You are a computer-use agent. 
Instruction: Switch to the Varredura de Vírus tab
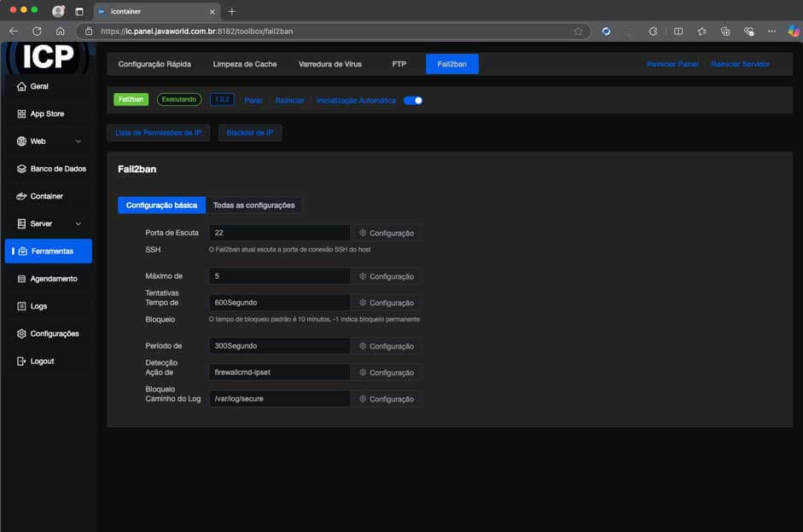330,64
